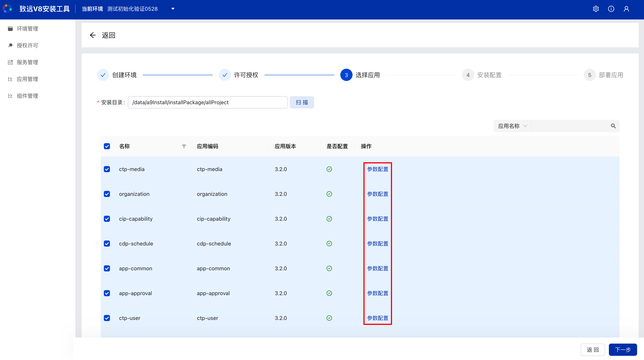Click the 组件管理 sidebar icon
Viewport: 644px width, 360px height.
(x=10, y=96)
